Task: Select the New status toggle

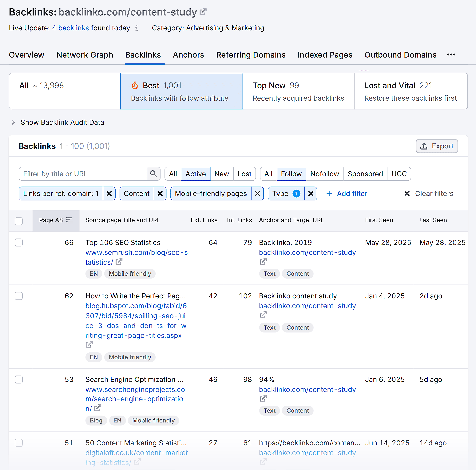Action: point(222,174)
